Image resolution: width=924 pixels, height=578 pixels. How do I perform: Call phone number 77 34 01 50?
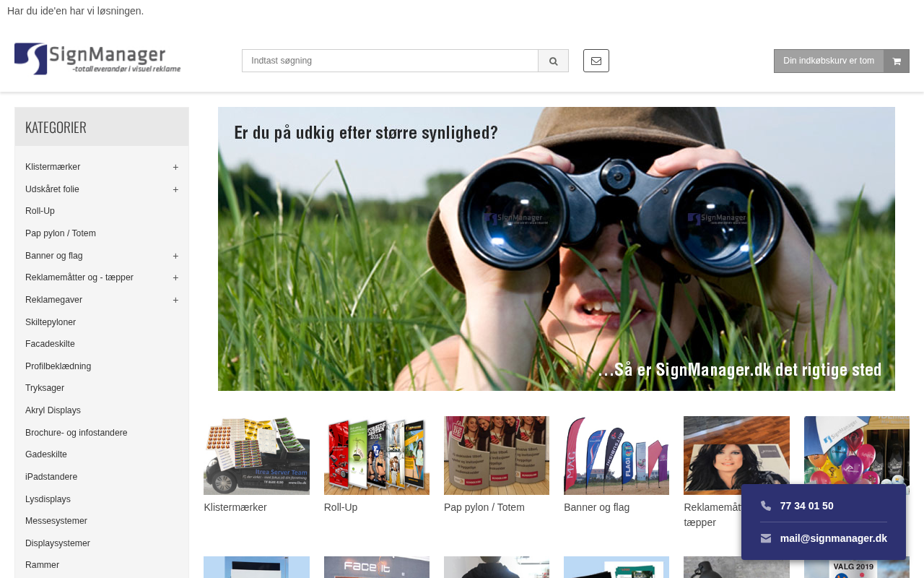click(806, 506)
